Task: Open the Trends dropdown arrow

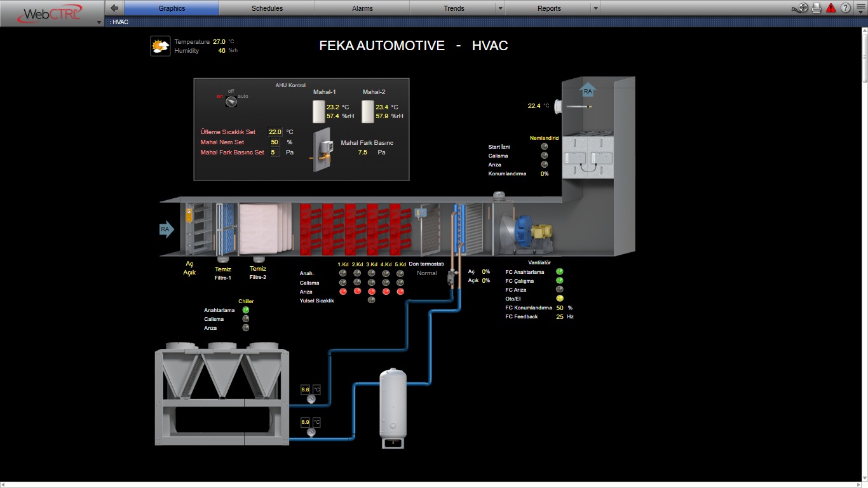Action: tap(500, 8)
